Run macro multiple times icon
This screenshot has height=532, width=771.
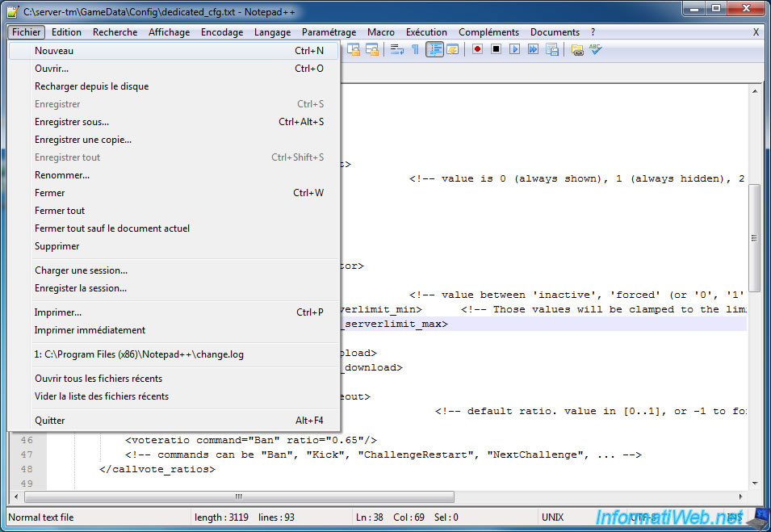[533, 49]
